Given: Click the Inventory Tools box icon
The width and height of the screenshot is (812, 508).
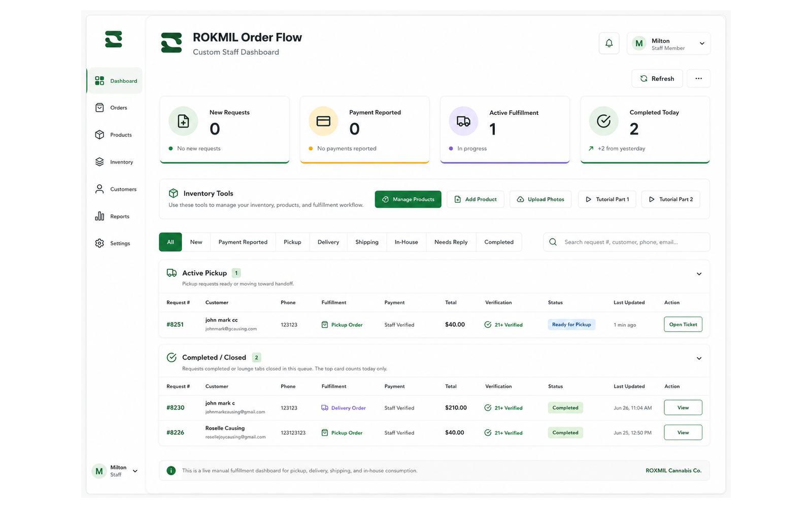Looking at the screenshot, I should 174,193.
